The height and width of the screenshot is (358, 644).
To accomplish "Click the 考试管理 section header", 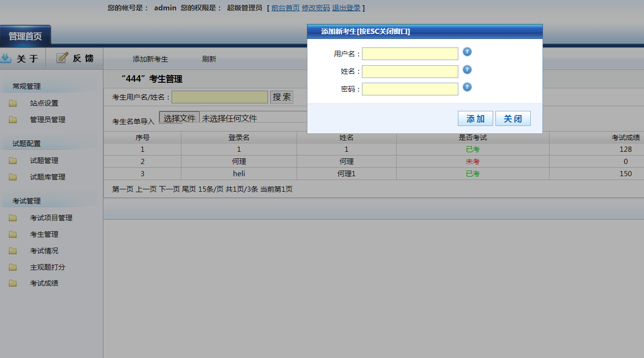I will 26,201.
